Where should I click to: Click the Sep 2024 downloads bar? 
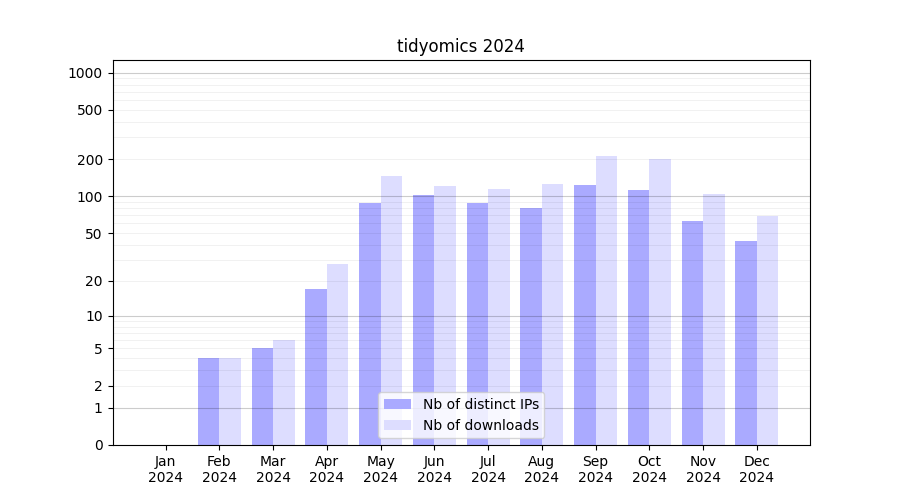click(x=606, y=300)
